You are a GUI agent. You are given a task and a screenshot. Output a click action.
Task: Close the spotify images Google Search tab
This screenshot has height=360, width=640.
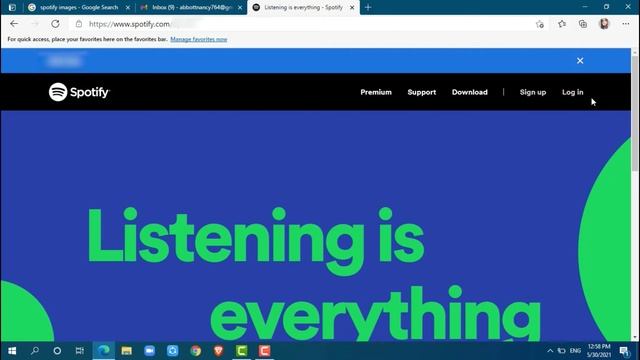point(128,7)
